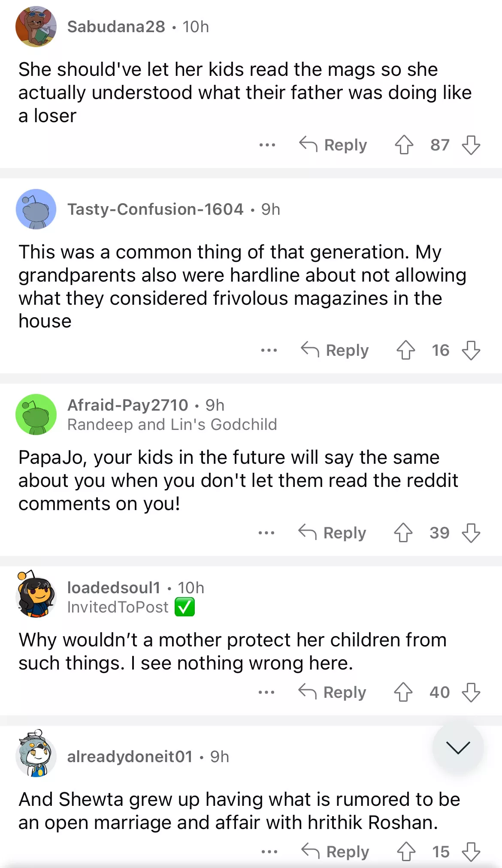Open alreadydoneit01's avatar picture
This screenshot has width=502, height=868.
click(x=36, y=755)
